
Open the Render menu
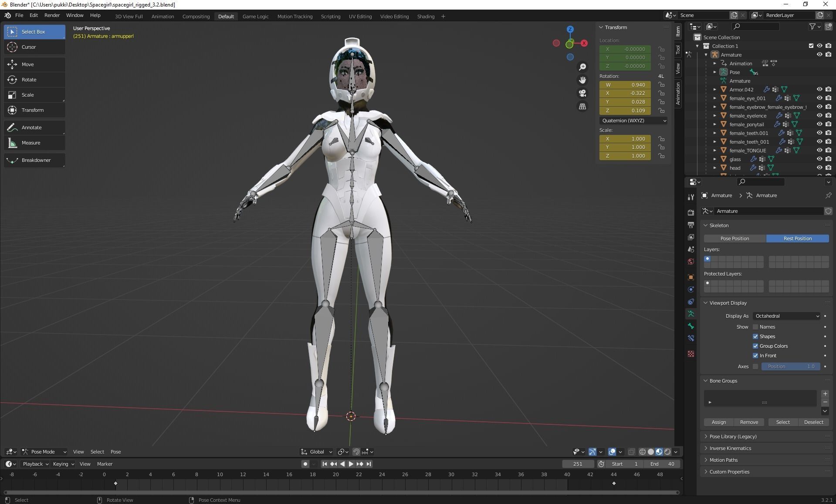tap(52, 15)
